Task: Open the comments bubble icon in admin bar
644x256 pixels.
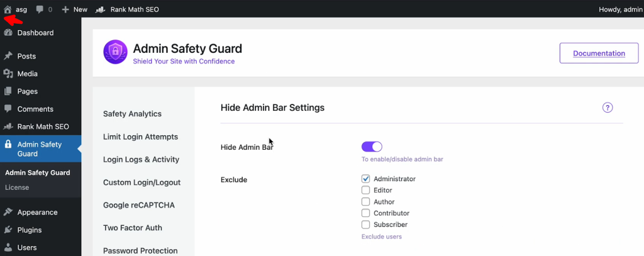Action: point(41,9)
